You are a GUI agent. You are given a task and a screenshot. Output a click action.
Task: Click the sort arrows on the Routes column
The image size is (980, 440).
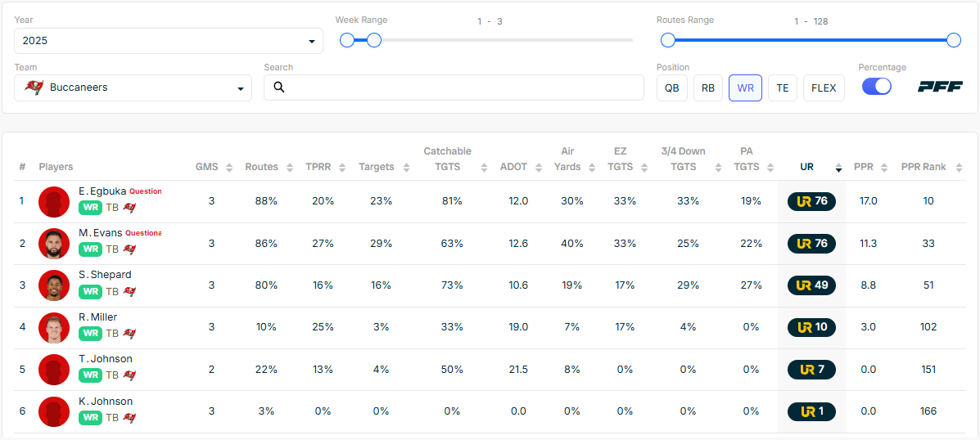tap(289, 168)
